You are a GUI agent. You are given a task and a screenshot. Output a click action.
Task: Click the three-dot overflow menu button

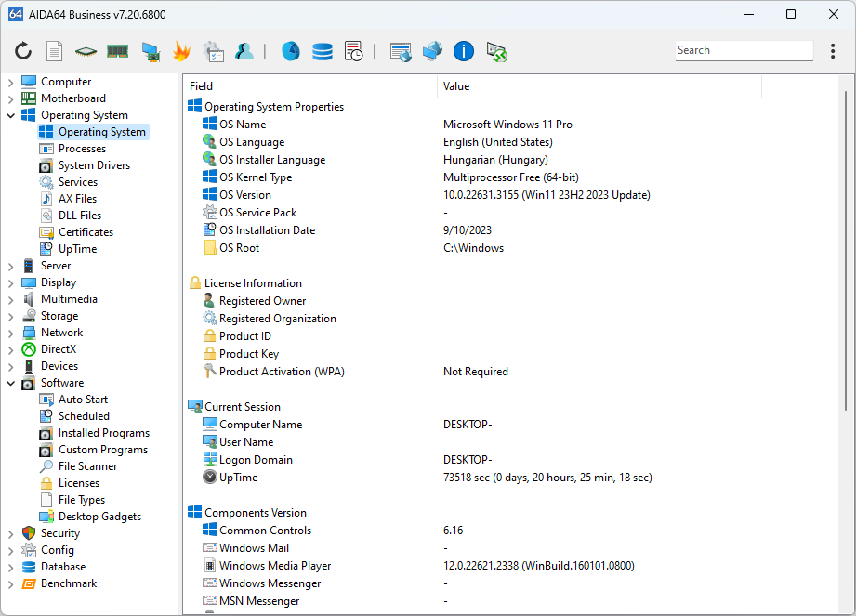[832, 51]
